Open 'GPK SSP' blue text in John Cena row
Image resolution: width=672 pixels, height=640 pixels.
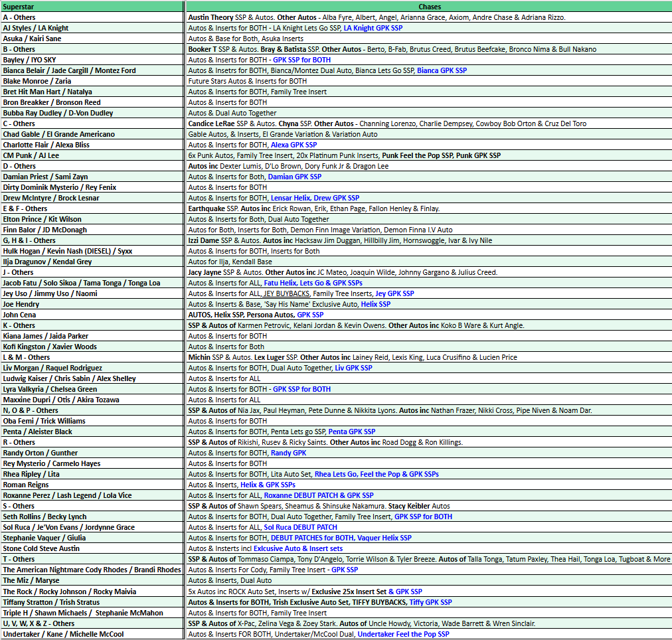pyautogui.click(x=310, y=315)
